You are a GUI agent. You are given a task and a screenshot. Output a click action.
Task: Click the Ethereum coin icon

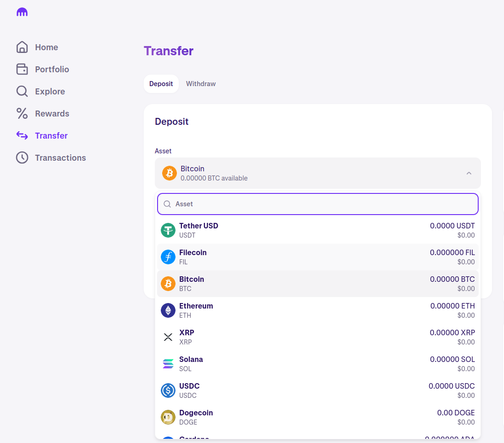168,310
